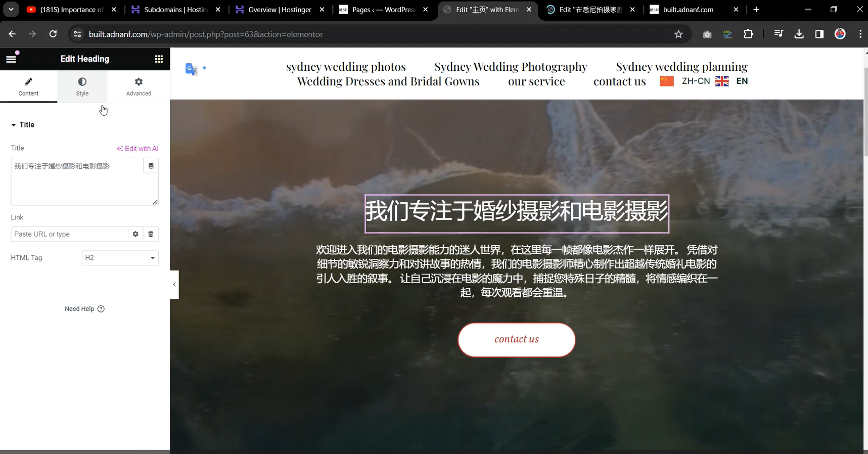The width and height of the screenshot is (868, 454).
Task: Click the dynamic tags icon beside Title
Action: coord(151,166)
